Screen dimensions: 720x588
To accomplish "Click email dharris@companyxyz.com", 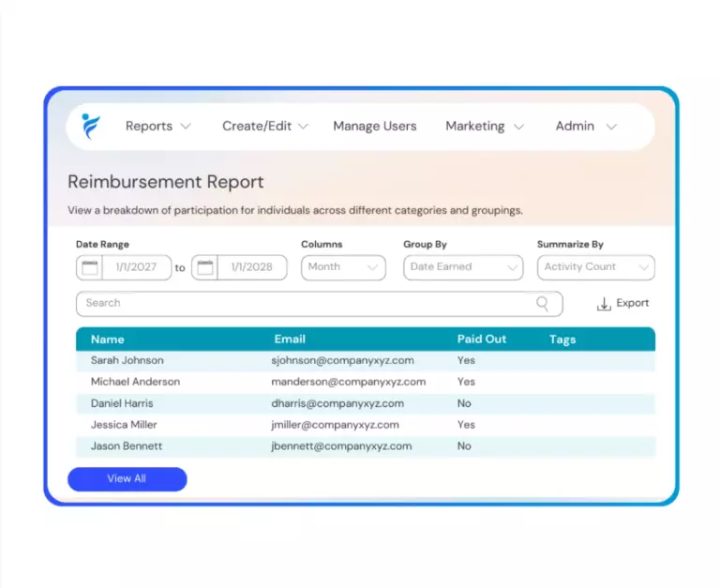I will coord(337,403).
